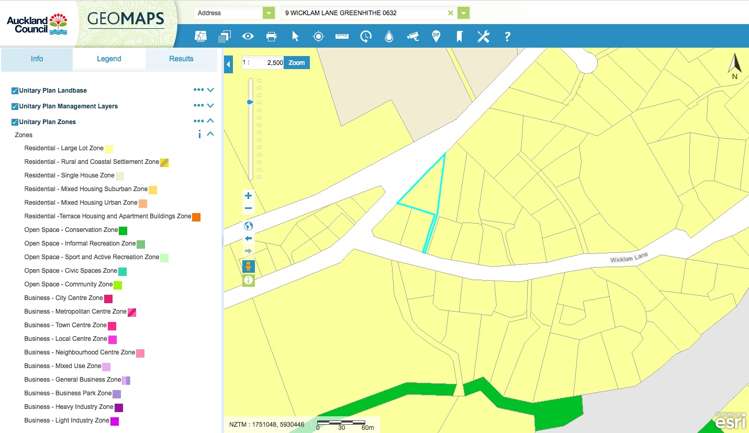Zoom out with the minus button
This screenshot has height=433, width=749.
(x=248, y=208)
